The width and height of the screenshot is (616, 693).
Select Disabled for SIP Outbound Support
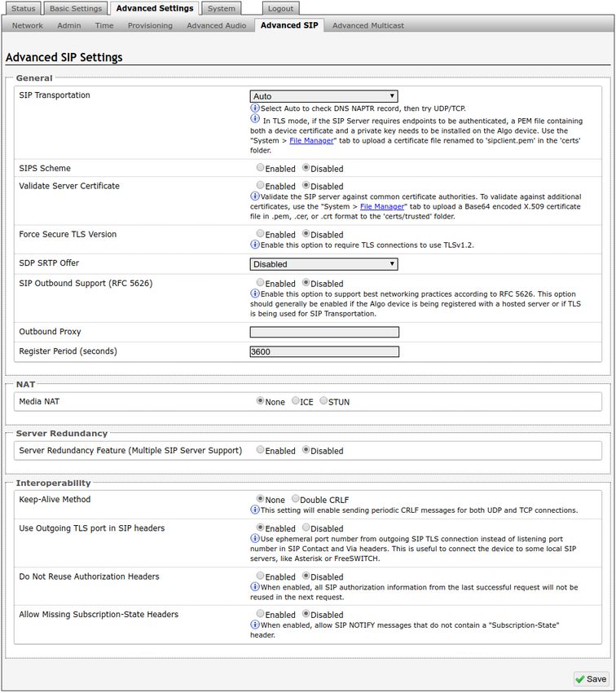pos(306,282)
